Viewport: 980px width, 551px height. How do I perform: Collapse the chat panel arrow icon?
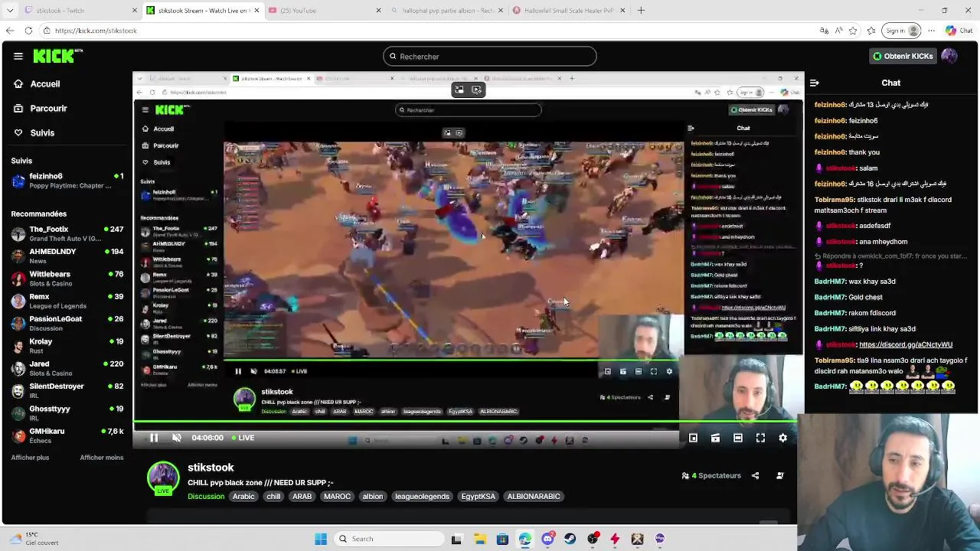point(815,83)
